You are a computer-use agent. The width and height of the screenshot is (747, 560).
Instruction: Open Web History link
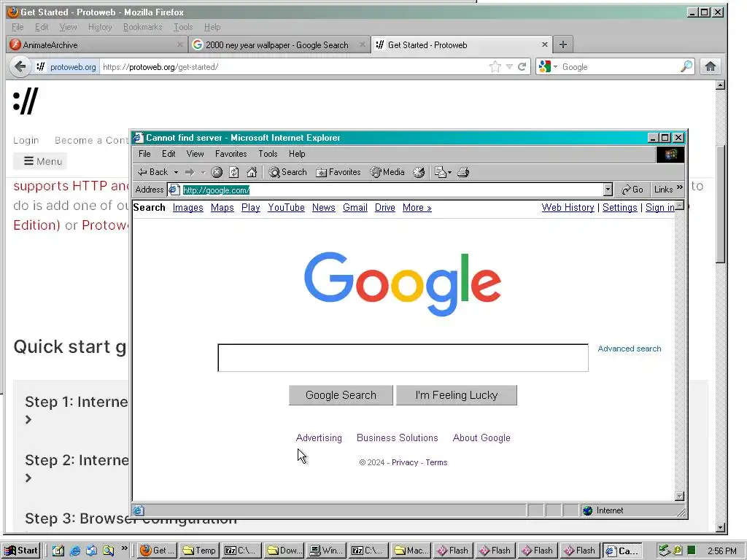pos(568,208)
